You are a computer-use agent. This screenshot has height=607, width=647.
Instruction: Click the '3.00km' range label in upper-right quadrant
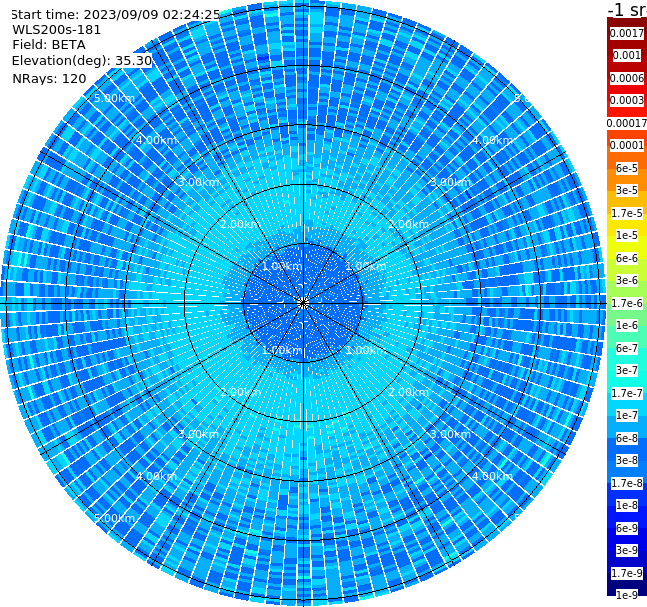pyautogui.click(x=450, y=182)
